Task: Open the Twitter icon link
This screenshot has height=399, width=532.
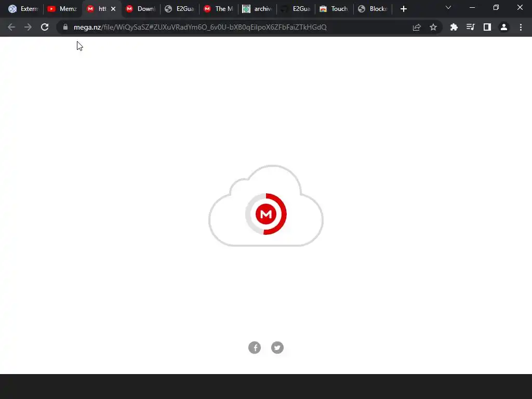Action: pos(277,348)
